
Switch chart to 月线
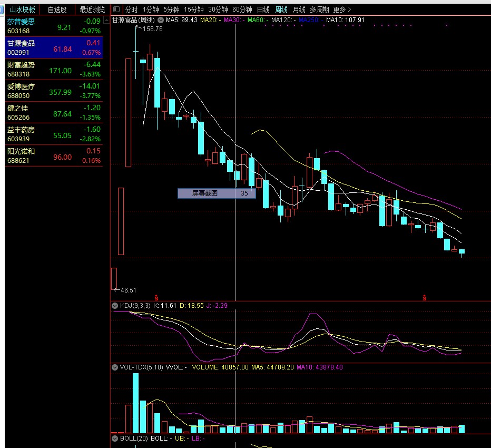[299, 9]
